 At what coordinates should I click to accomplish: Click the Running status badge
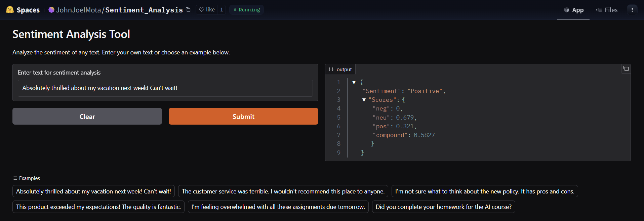(247, 10)
